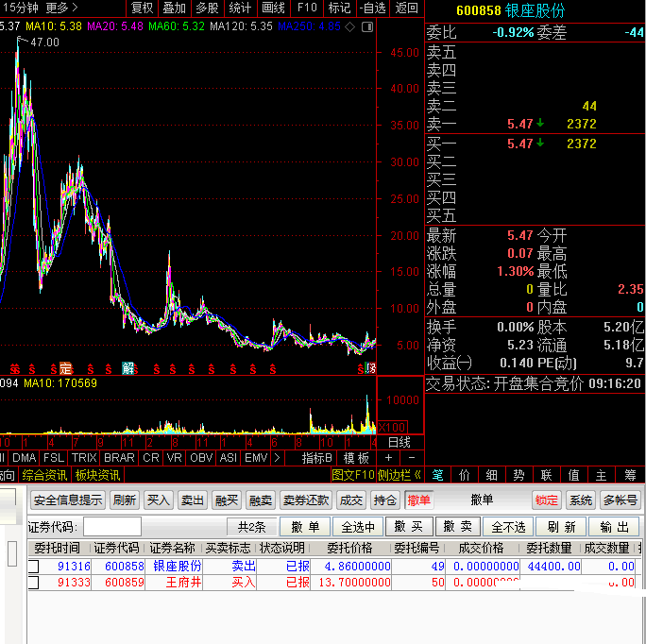Switch to the 价 side tab

tap(465, 475)
